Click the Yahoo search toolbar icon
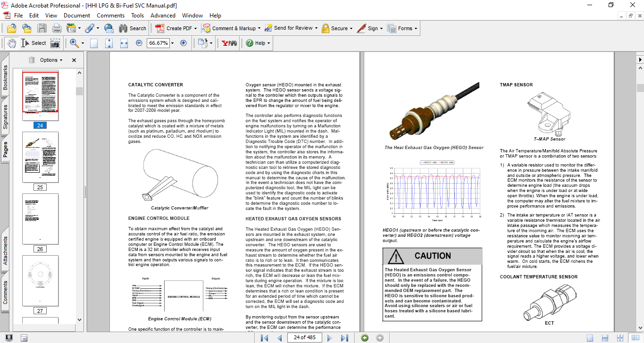 click(x=229, y=43)
